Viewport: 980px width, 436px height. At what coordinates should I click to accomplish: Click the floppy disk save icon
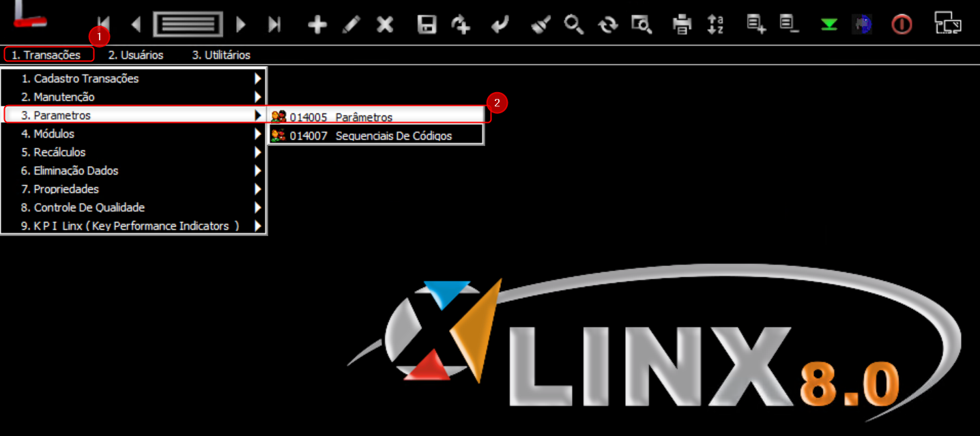[x=427, y=25]
